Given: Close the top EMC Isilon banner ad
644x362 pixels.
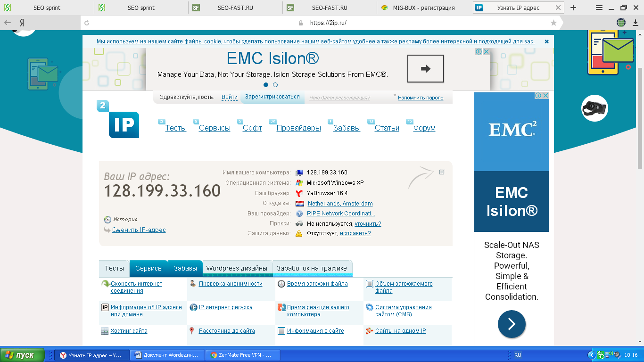Looking at the screenshot, I should (486, 52).
